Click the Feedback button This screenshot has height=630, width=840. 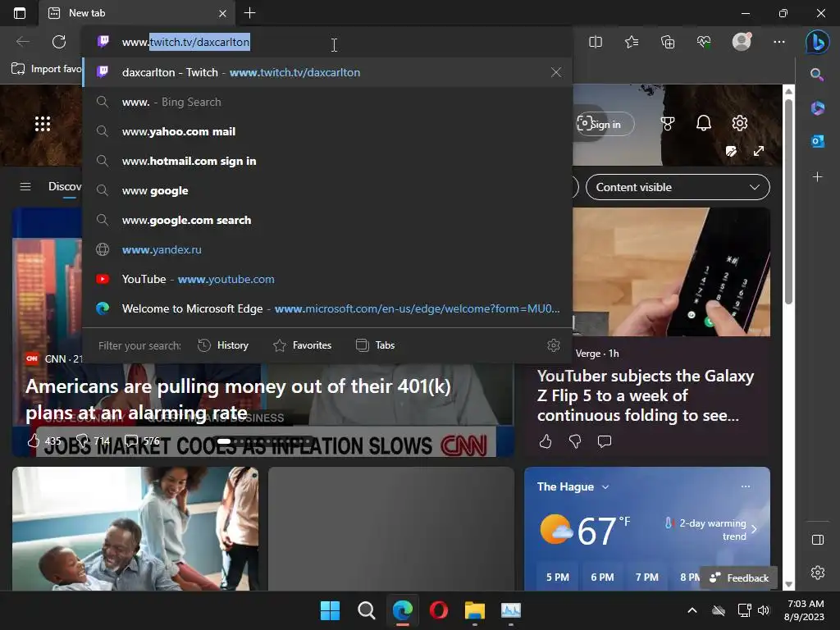tap(739, 577)
